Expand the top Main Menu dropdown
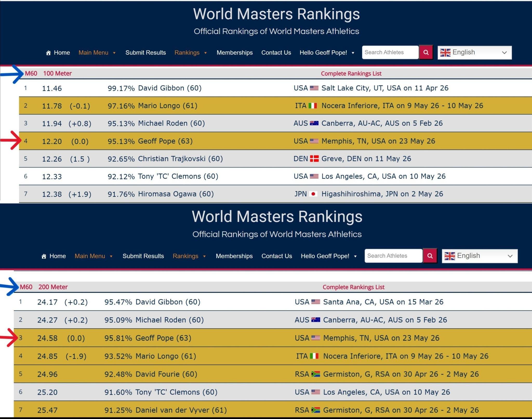 (x=97, y=53)
